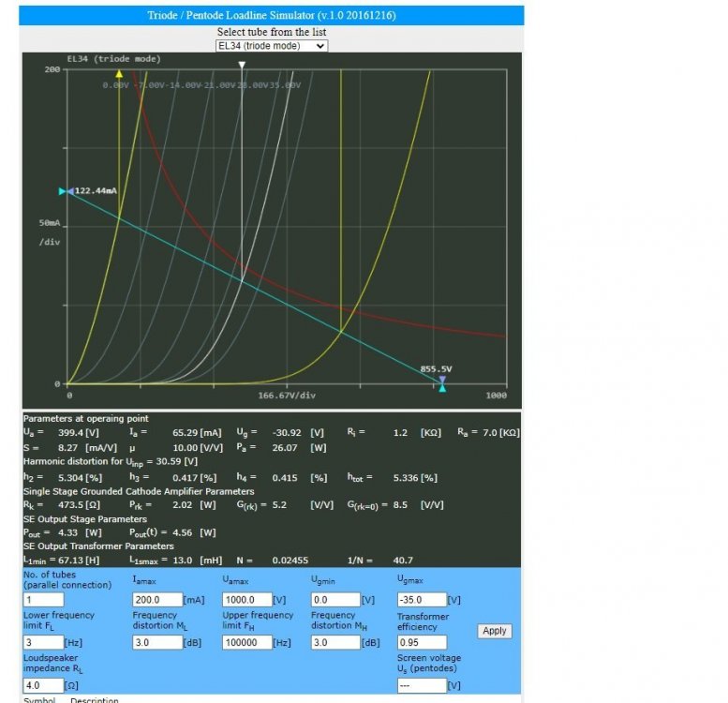The image size is (728, 703).
Task: Click the Loudspeaker impedance RL field
Action: click(43, 685)
